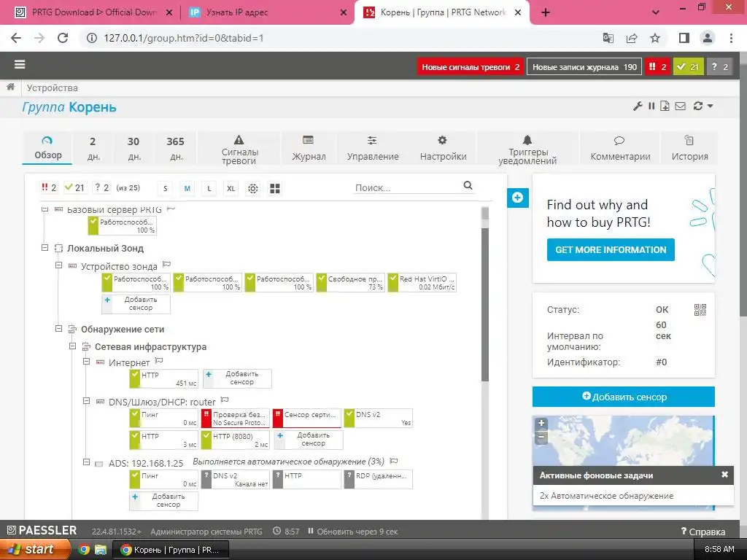Open Новые сигналы тревоги 2 alert

(471, 67)
